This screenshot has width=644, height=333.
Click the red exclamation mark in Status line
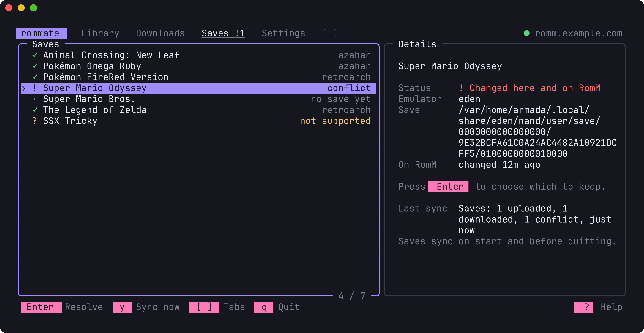[461, 88]
